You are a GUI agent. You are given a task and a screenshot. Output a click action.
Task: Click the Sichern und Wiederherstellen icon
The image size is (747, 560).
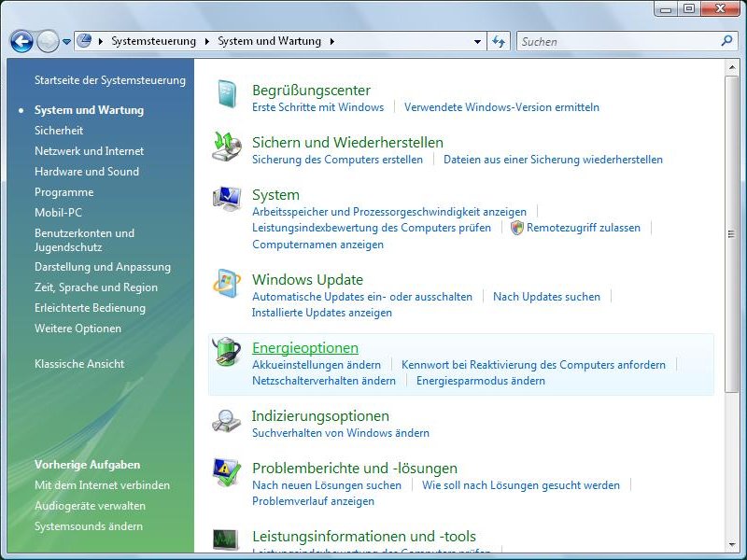coord(227,147)
